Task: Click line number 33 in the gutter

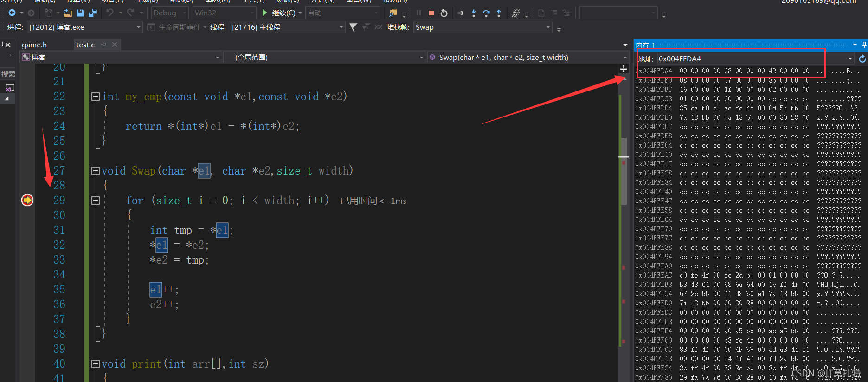Action: coord(59,260)
